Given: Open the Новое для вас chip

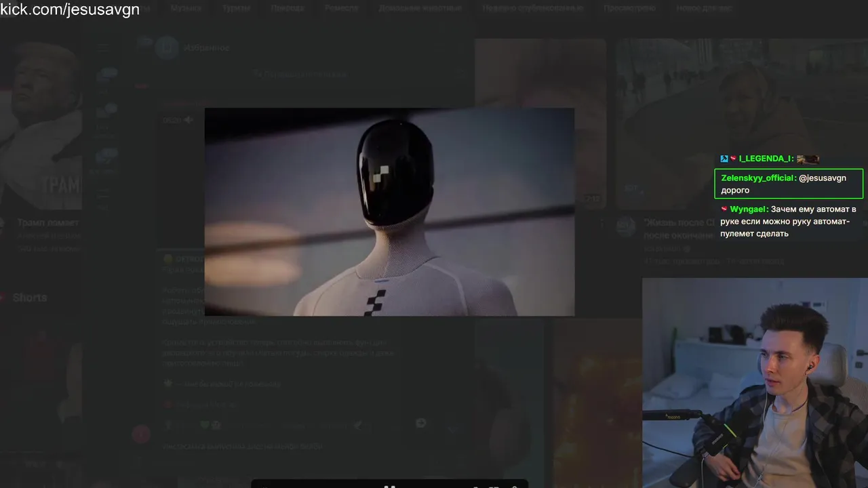Looking at the screenshot, I should click(x=705, y=8).
